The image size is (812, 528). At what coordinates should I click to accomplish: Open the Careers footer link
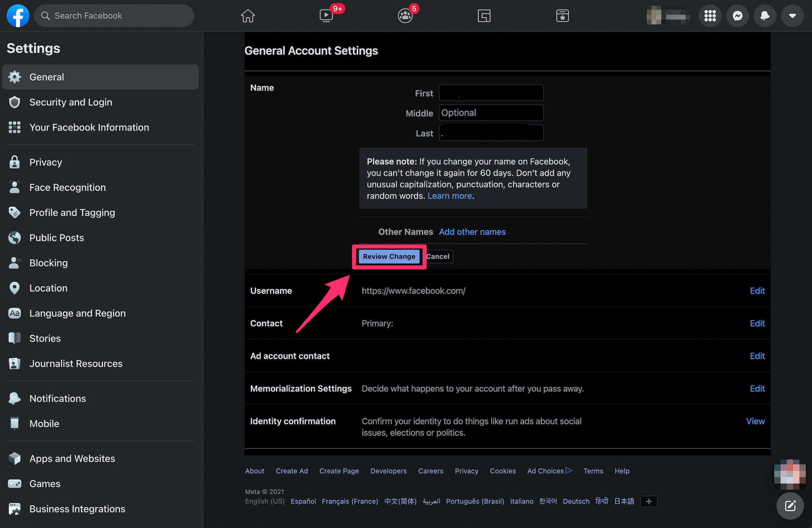click(431, 471)
